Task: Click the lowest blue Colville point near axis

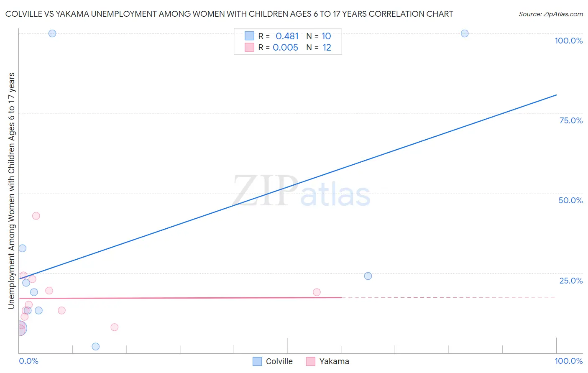Action: [96, 346]
